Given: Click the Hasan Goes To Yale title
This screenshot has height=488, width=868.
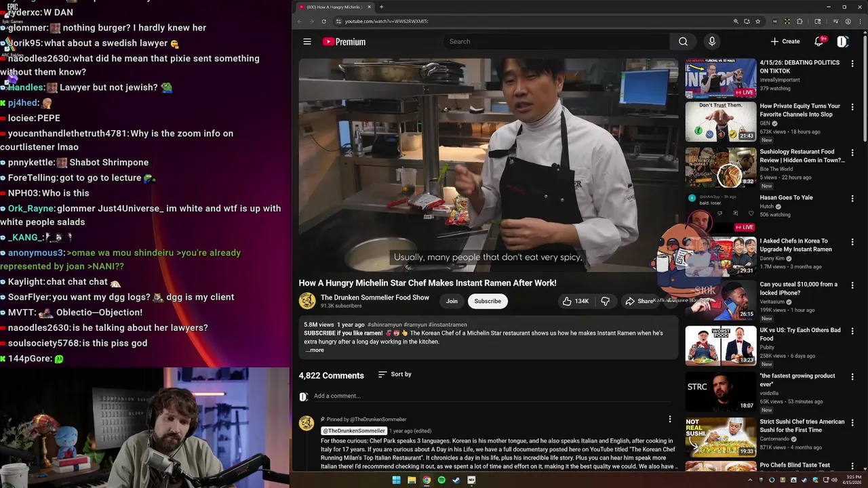Looking at the screenshot, I should click(786, 198).
